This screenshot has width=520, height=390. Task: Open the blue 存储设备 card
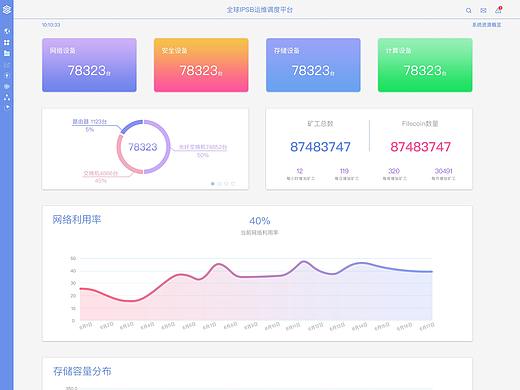click(x=313, y=65)
